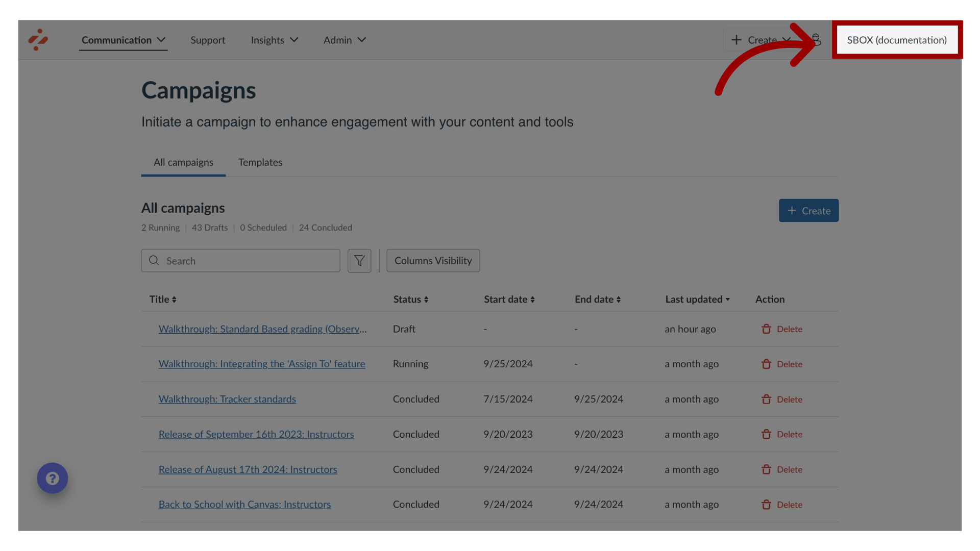Expand the Communication navigation dropdown
980x551 pixels.
(123, 40)
